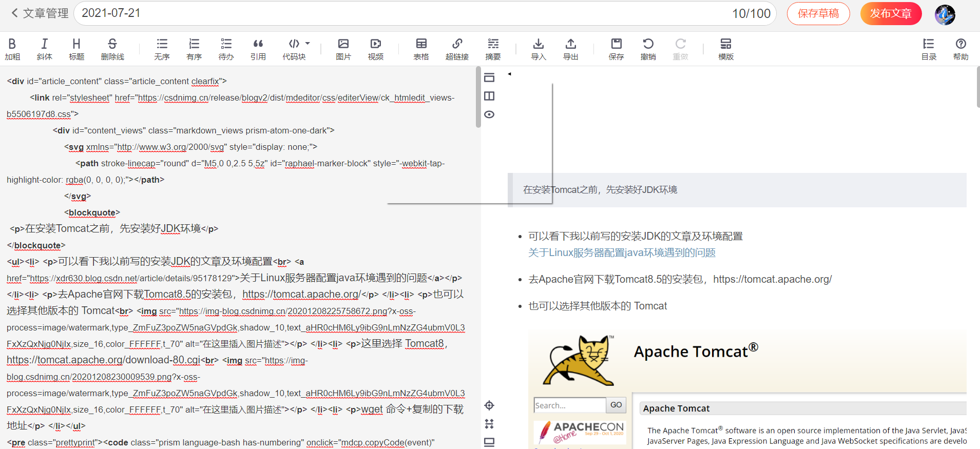Click source line '<div id="article_content"'

point(117,81)
